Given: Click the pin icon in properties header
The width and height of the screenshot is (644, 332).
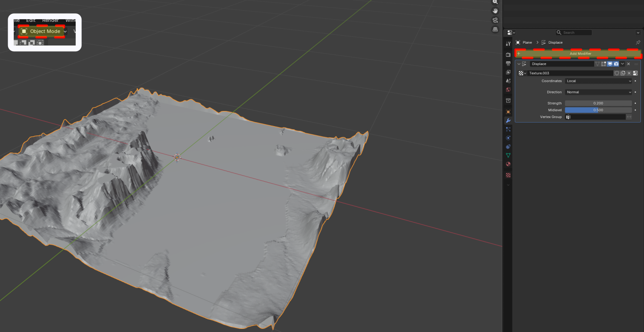Looking at the screenshot, I should (x=638, y=42).
